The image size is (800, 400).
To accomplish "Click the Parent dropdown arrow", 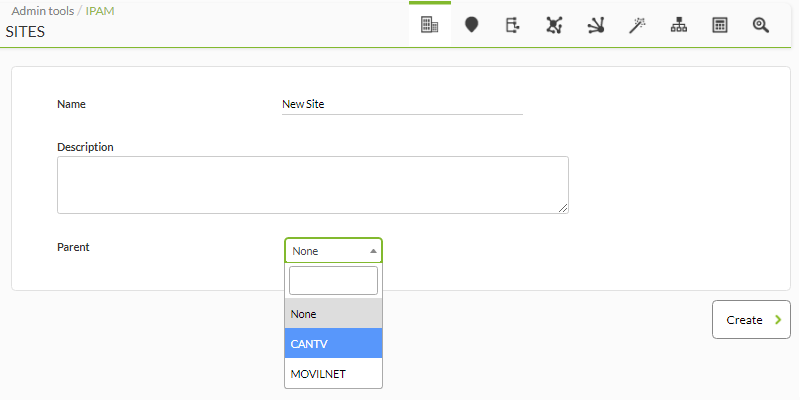I will (373, 251).
